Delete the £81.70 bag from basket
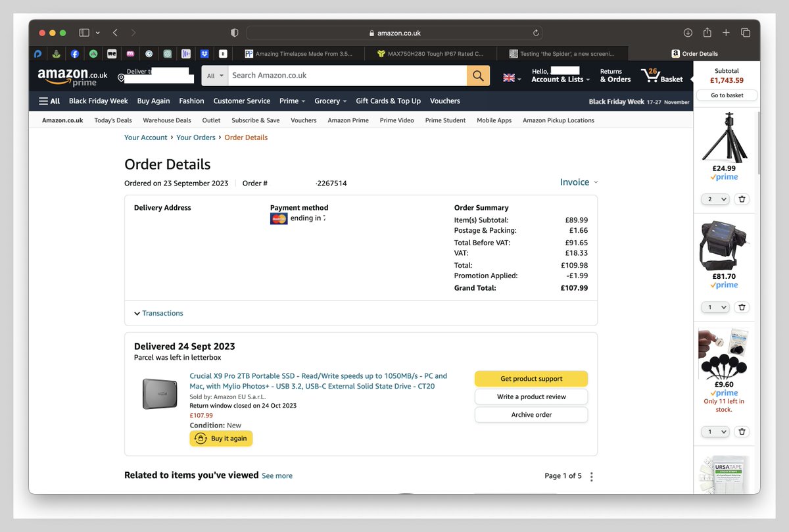 pos(742,307)
